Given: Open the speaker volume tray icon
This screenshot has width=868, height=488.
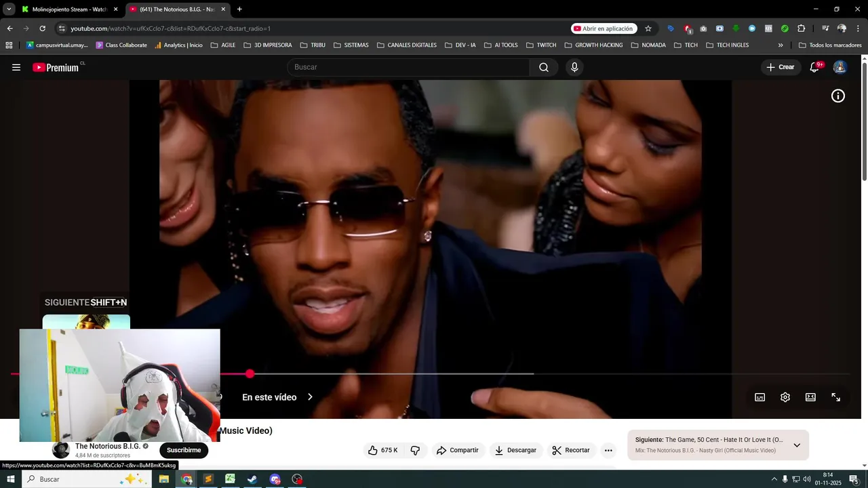Looking at the screenshot, I should click(807, 479).
